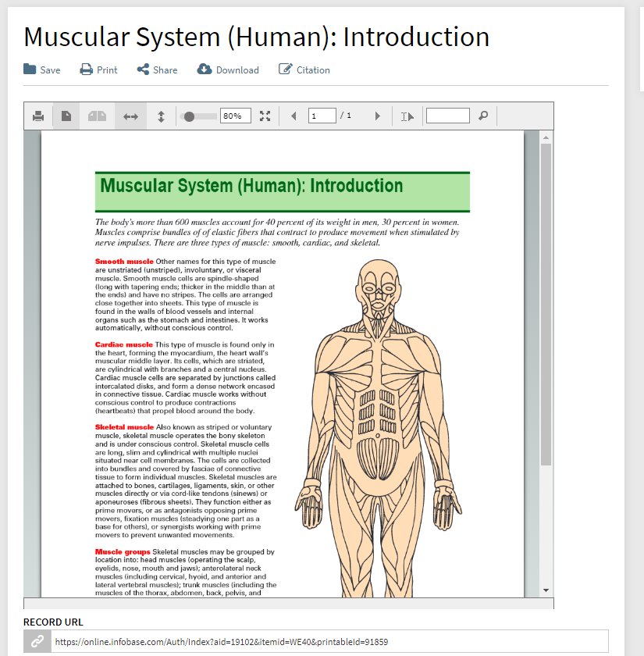Click the Print printer icon in header
The image size is (644, 656).
pyautogui.click(x=86, y=70)
